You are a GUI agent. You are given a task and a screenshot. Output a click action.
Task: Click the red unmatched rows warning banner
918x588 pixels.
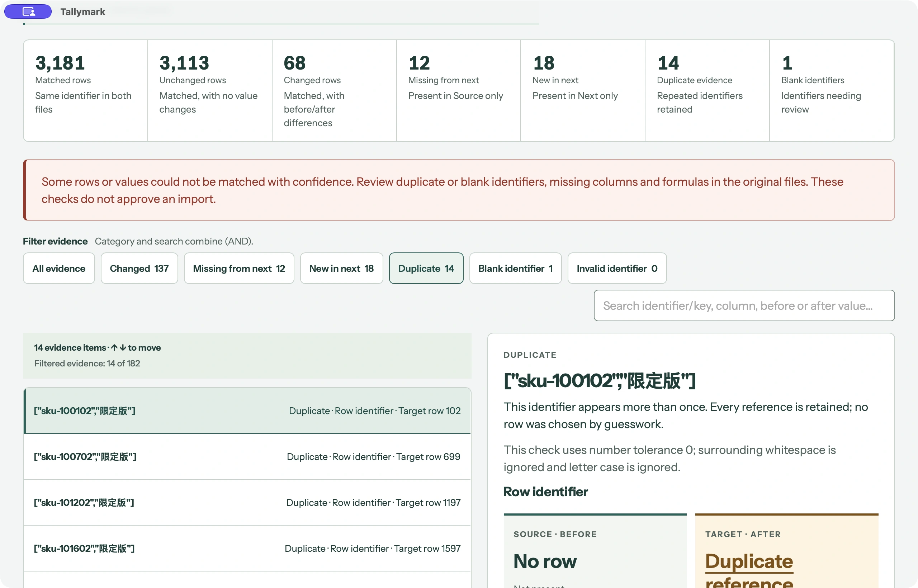pyautogui.click(x=459, y=190)
